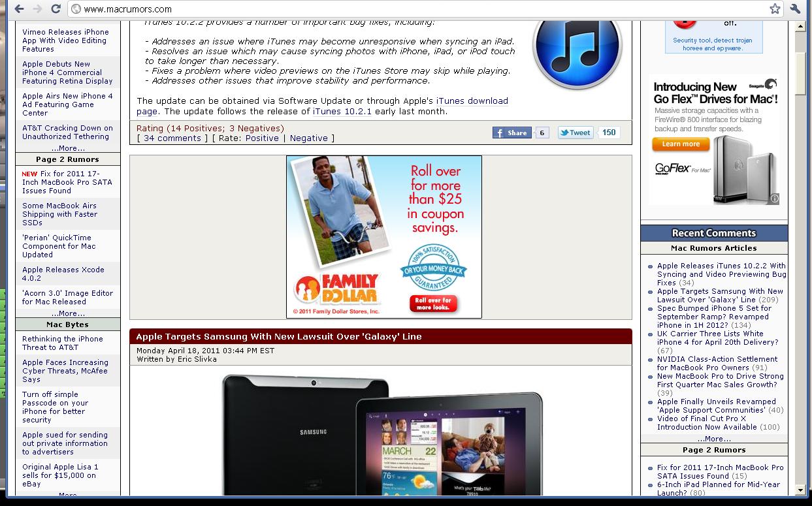Open NVIDIA Class-Action Settlement link

coord(717,363)
